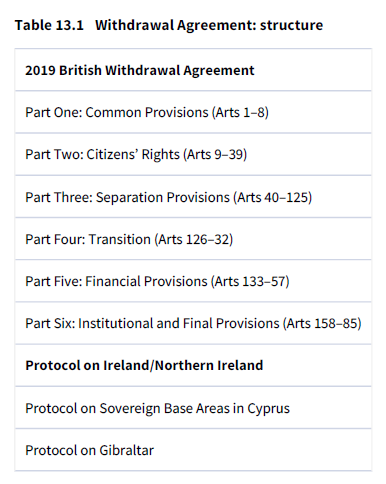
Task: Select Protocol on Sovereign Base Areas in Cyprus
Action: [193, 408]
